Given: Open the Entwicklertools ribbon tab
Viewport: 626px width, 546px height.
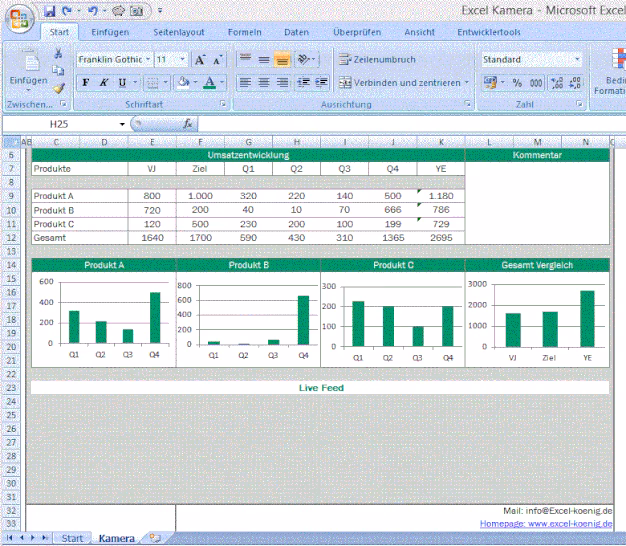Looking at the screenshot, I should 489,32.
